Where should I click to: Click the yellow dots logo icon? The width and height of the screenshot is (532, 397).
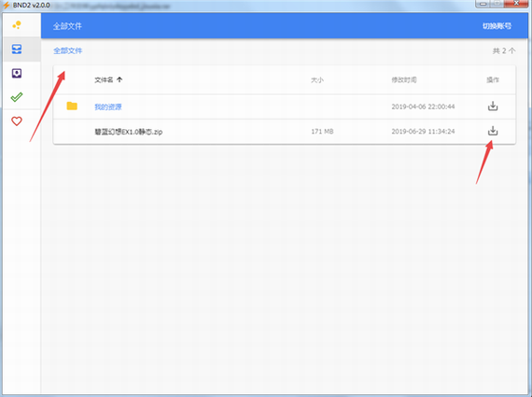click(x=17, y=25)
